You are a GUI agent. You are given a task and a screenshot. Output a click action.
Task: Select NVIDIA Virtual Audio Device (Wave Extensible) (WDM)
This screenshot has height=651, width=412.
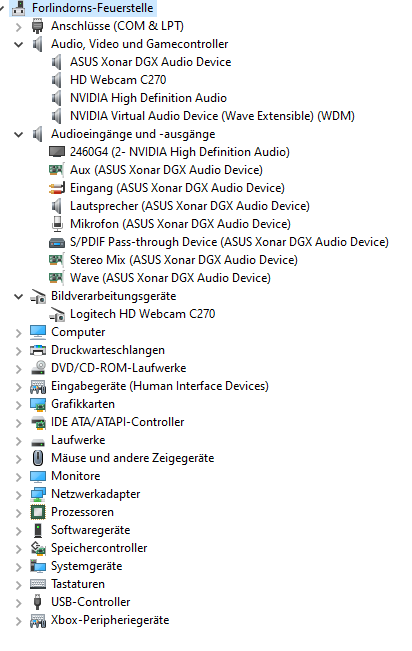point(212,116)
